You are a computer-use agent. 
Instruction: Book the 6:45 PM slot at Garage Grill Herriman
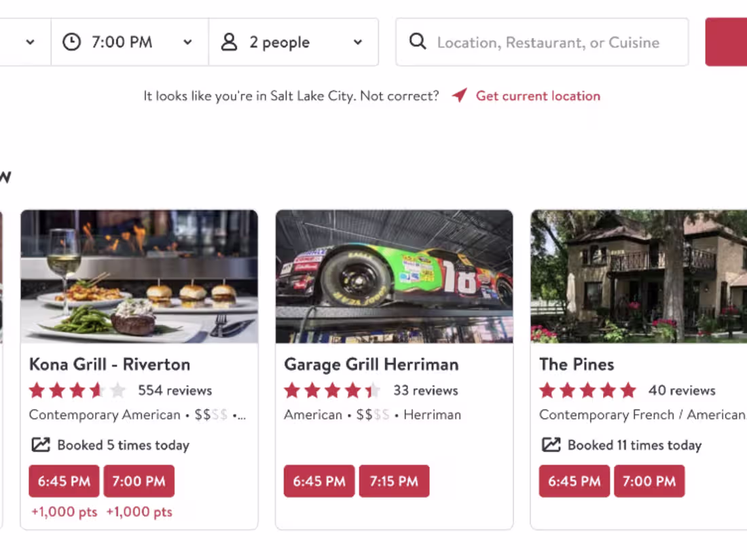coord(319,481)
